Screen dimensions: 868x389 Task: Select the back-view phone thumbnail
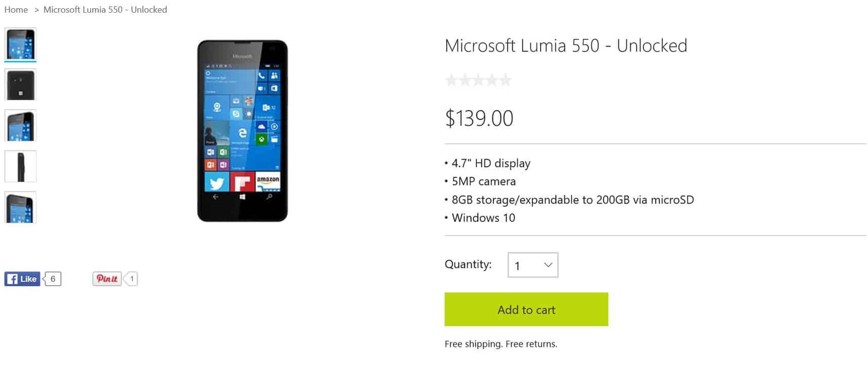click(20, 85)
